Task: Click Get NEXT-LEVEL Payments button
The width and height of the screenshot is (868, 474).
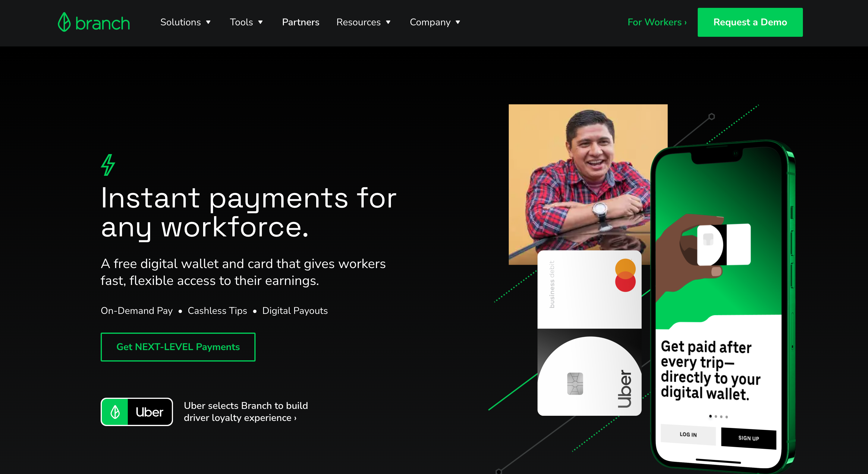Action: (x=178, y=347)
